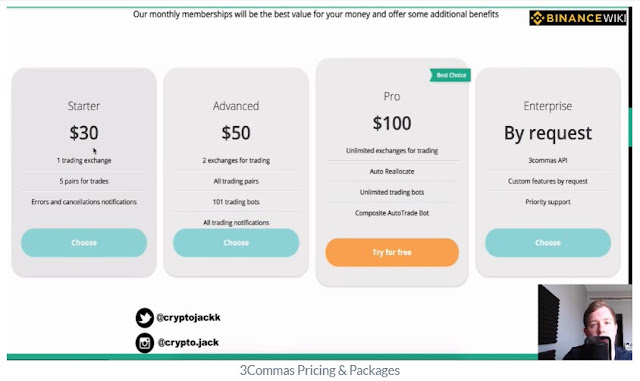Viewport: 640px width, 381px height.
Task: Click the All trading notifications line
Action: 236,223
